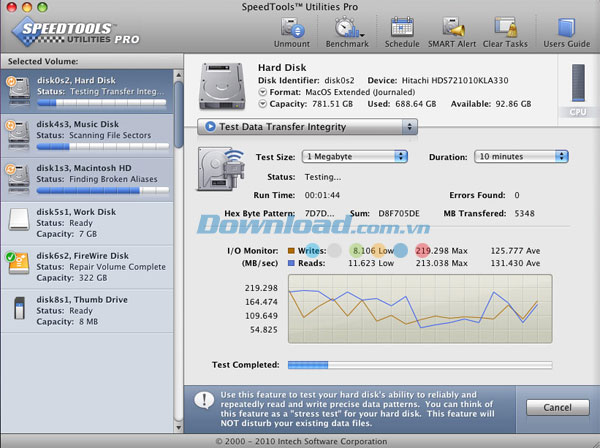Click the volume list scrollbar down arrow
Viewport: 600px width, 448px height.
tap(178, 427)
